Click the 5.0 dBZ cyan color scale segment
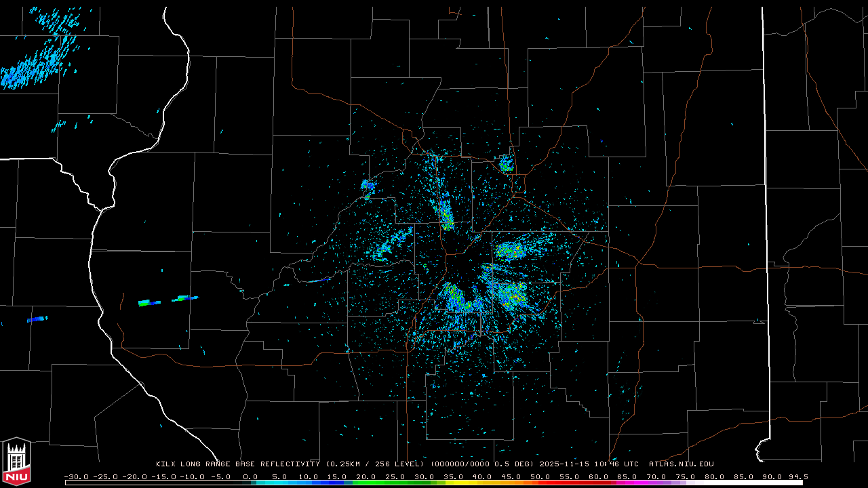Viewport: 868px width, 488px height. click(x=279, y=483)
